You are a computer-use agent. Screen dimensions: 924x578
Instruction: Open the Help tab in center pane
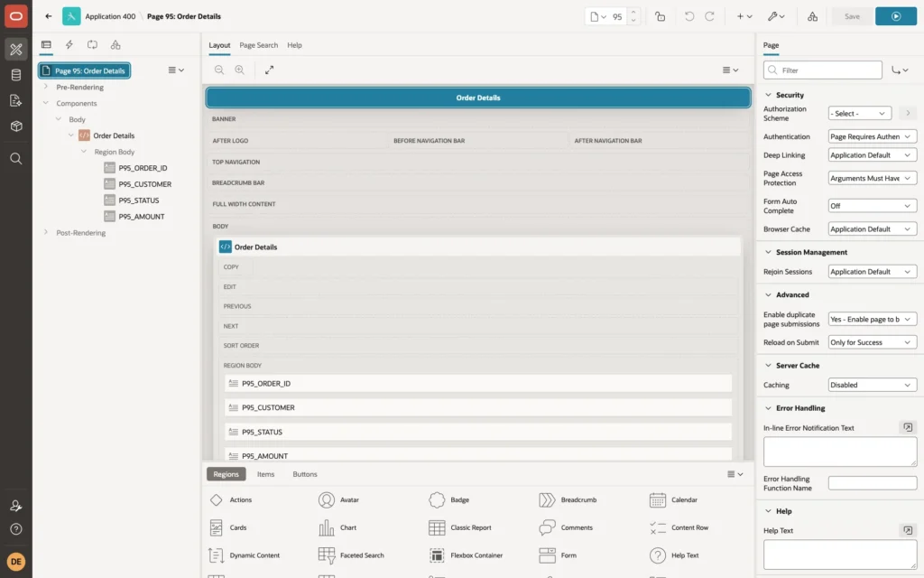(x=294, y=45)
